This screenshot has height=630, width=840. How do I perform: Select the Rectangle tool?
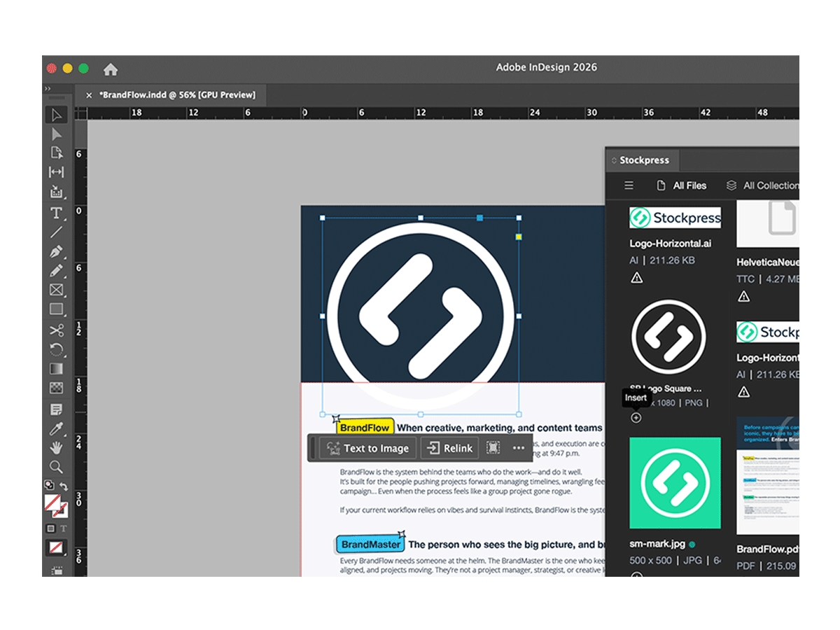57,309
